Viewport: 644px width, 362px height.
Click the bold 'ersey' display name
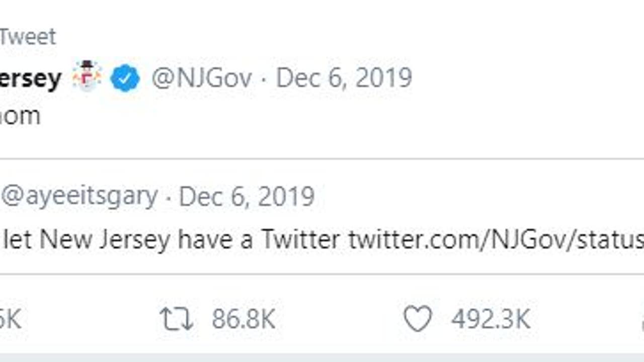point(30,78)
